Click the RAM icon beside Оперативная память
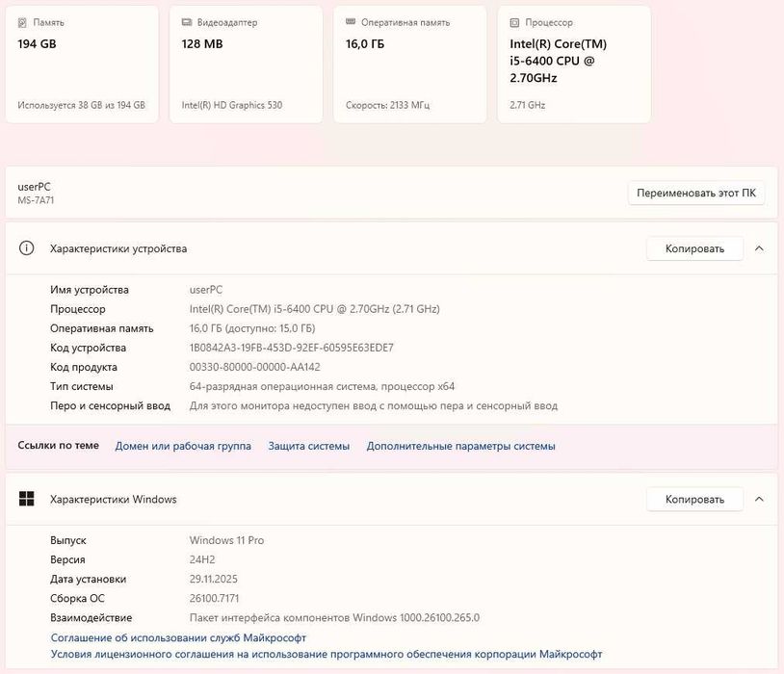The width and height of the screenshot is (784, 674). pyautogui.click(x=351, y=22)
